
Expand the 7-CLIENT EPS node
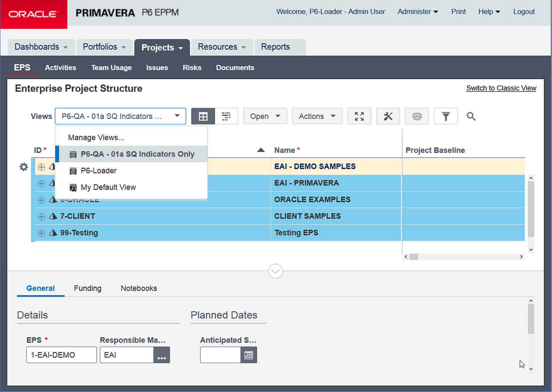[41, 216]
